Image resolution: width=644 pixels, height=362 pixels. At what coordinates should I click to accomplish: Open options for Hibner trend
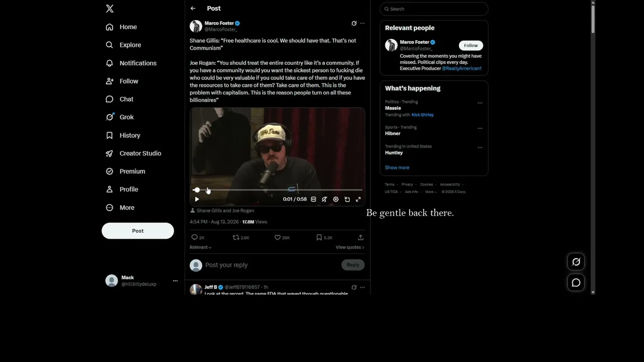(x=480, y=128)
